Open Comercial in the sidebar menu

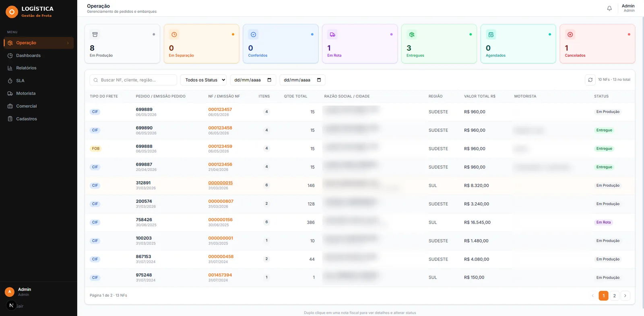point(39,106)
